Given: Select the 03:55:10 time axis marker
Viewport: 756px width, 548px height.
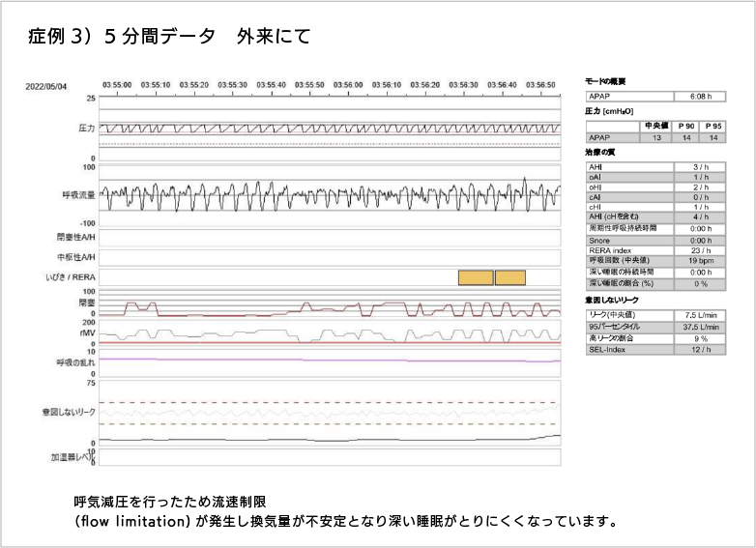Looking at the screenshot, I should (x=156, y=85).
